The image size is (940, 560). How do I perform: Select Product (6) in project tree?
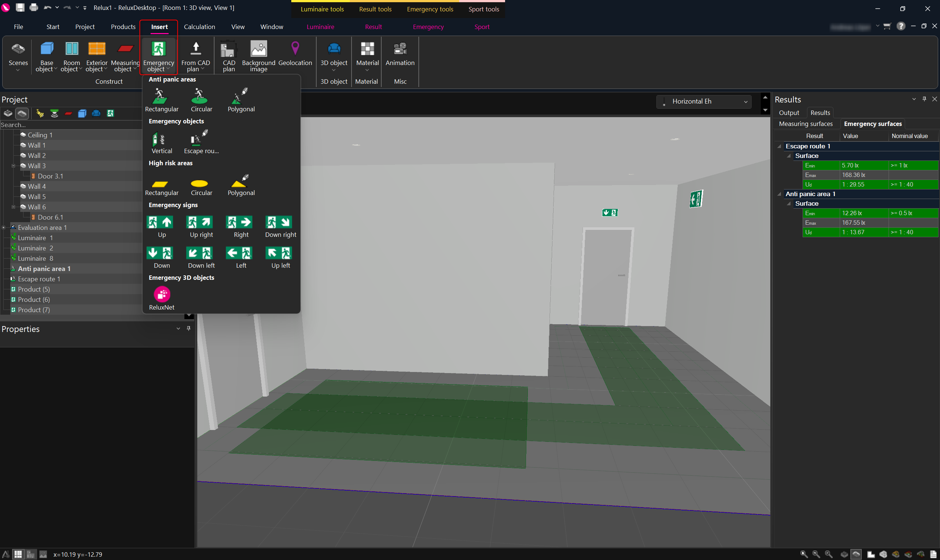point(33,300)
